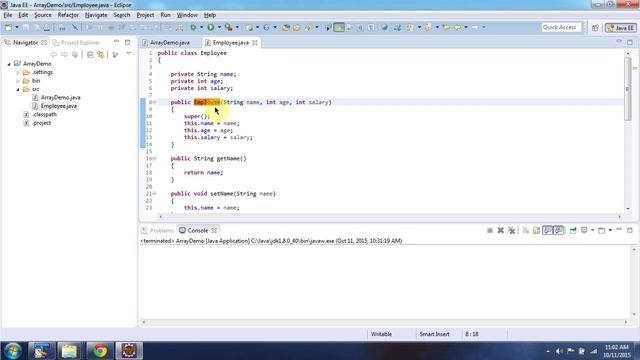The image size is (640, 360).
Task: Toggle Show Console on Standard Error
Action: [559, 231]
